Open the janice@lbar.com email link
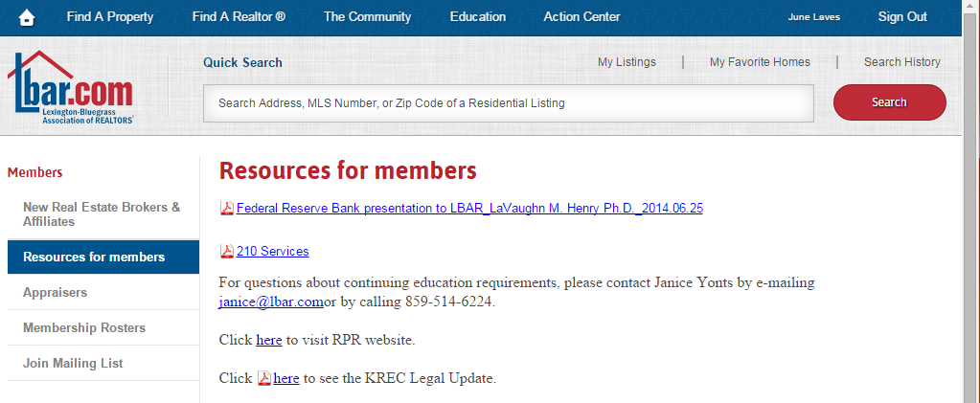The image size is (980, 403). click(270, 302)
